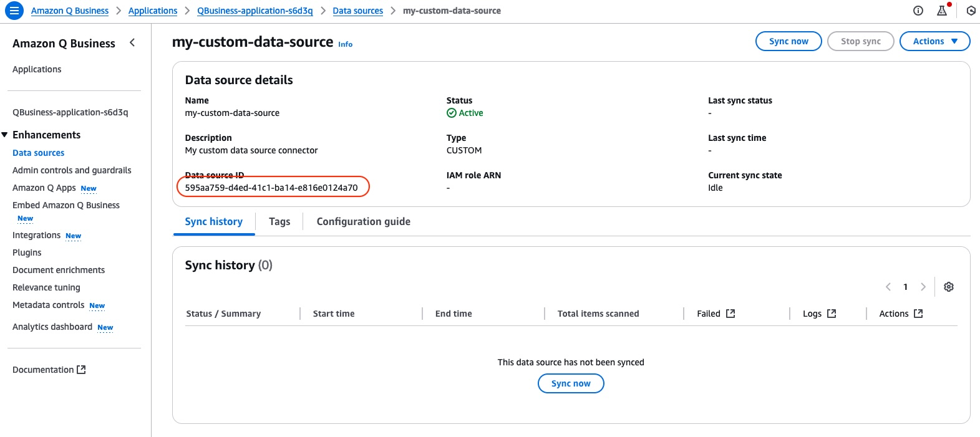Click the Logs column header

tap(812, 314)
